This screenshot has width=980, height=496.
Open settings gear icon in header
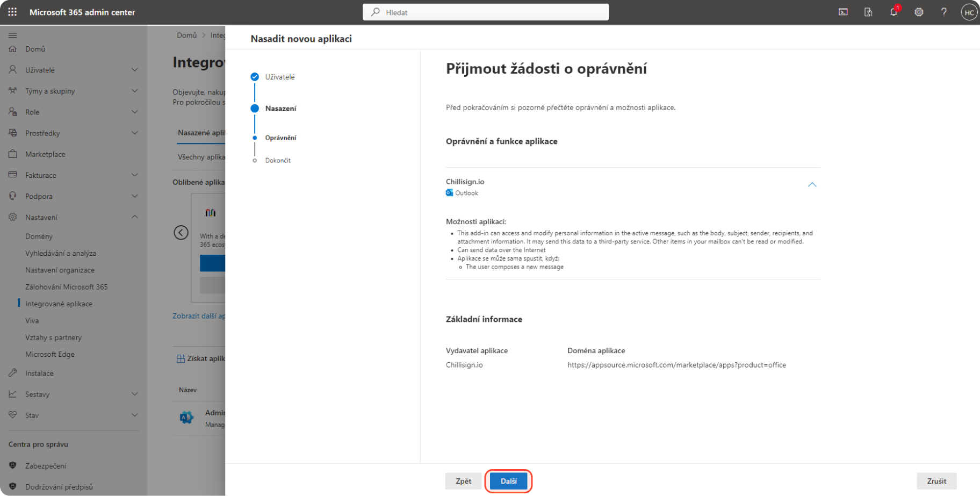coord(919,12)
